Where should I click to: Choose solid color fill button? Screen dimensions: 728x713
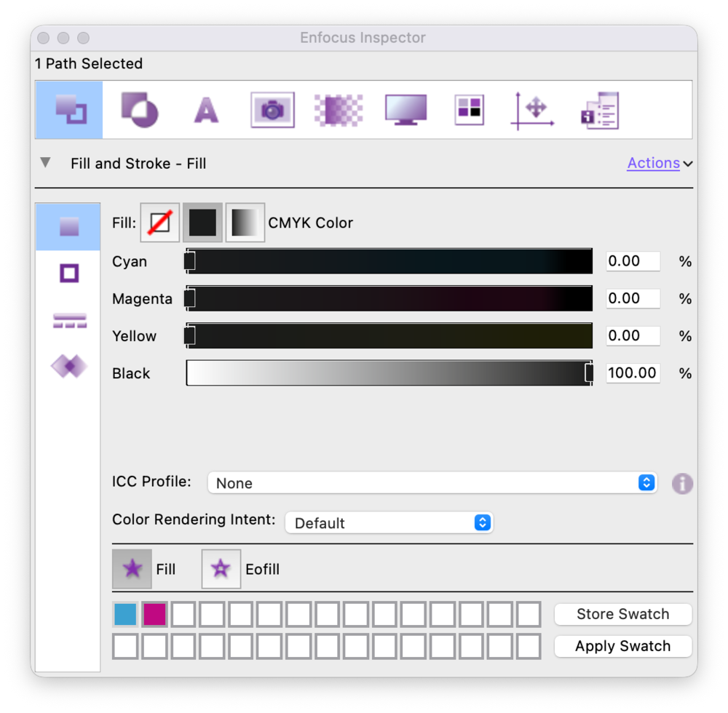202,223
